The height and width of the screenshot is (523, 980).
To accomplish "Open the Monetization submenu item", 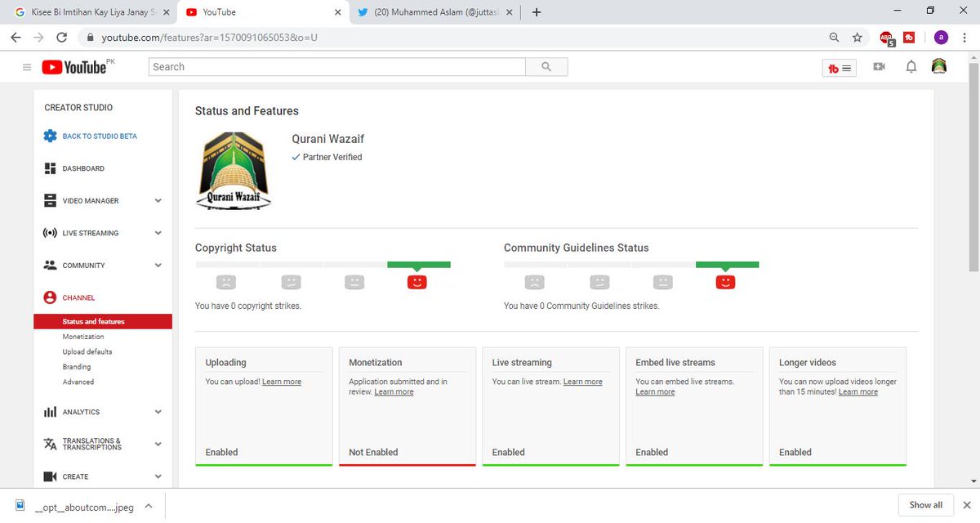I will [x=83, y=337].
